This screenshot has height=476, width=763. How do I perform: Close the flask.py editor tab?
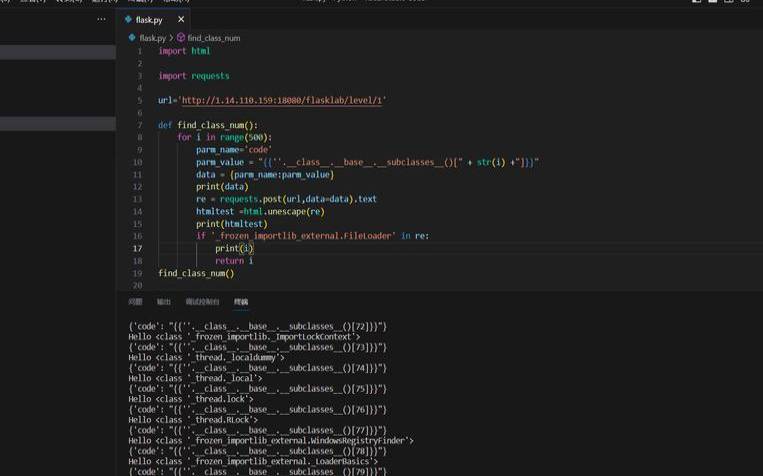tap(181, 19)
